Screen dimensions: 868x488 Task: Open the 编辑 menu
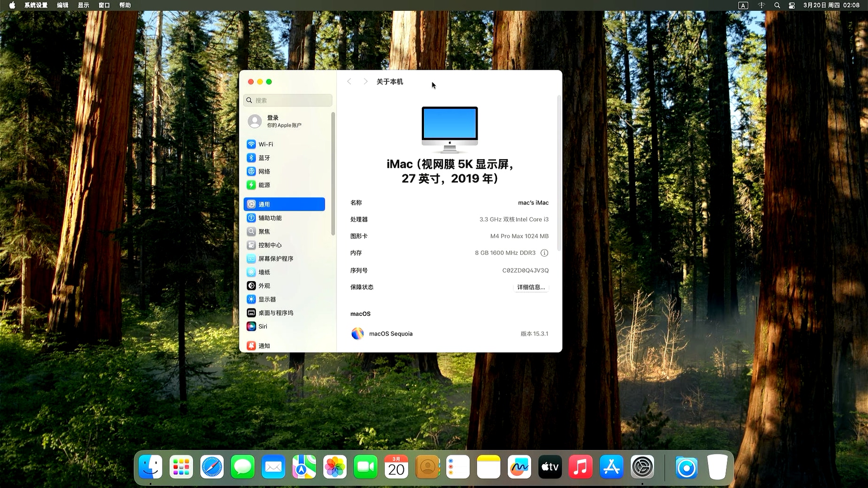pos(63,5)
